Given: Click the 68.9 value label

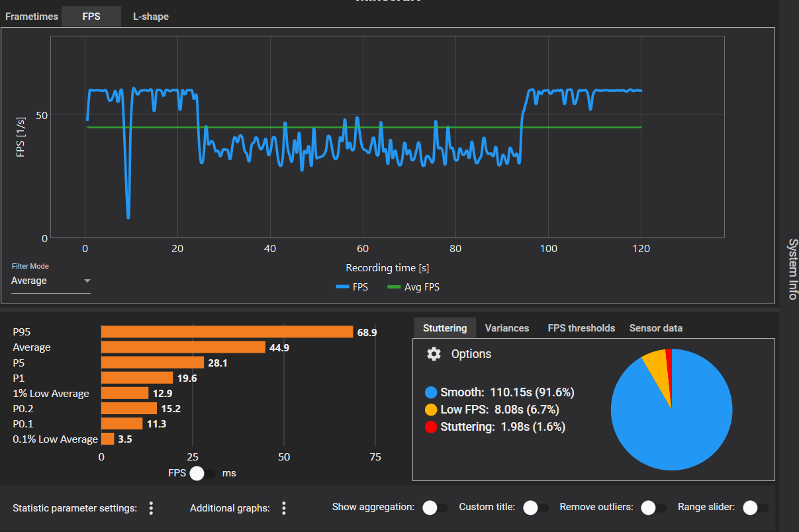Looking at the screenshot, I should point(367,332).
